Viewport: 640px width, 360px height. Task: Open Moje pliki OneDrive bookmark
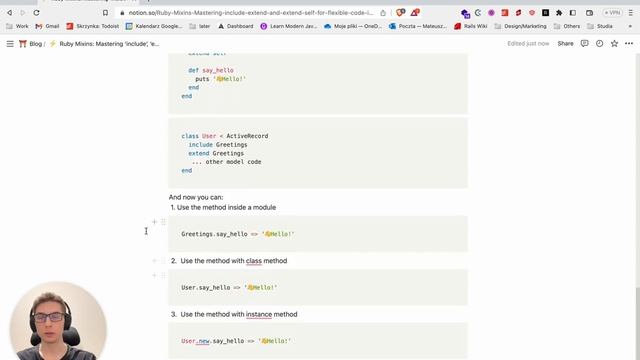click(353, 26)
